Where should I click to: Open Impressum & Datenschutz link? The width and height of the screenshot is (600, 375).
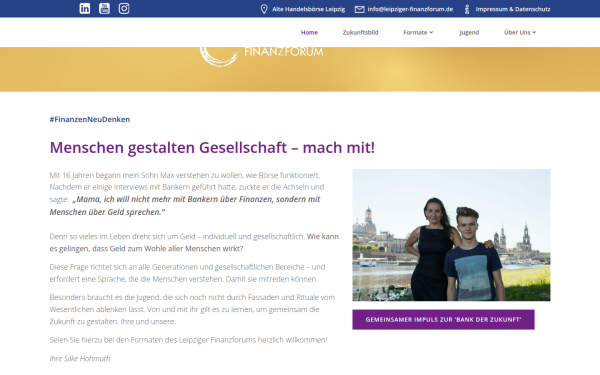(513, 9)
